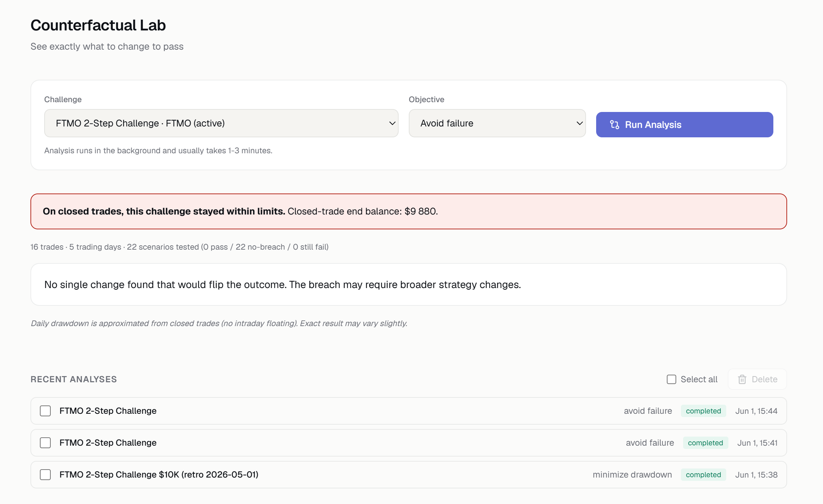Open the FTMO 2-Step Challenge $10K retro analysis

click(408, 475)
